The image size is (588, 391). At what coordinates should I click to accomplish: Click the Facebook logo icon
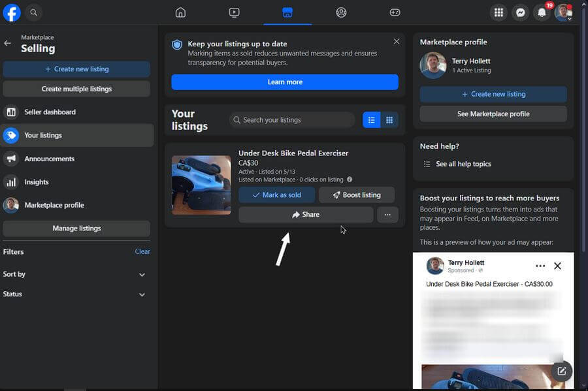(x=12, y=13)
